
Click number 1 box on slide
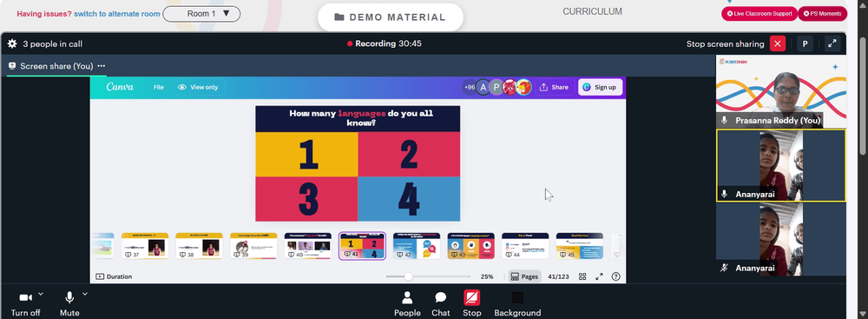306,154
